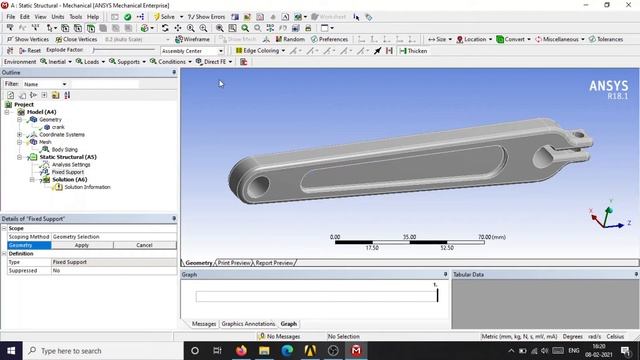Collapse the Mesh tree node
This screenshot has height=360, width=640.
(19, 142)
